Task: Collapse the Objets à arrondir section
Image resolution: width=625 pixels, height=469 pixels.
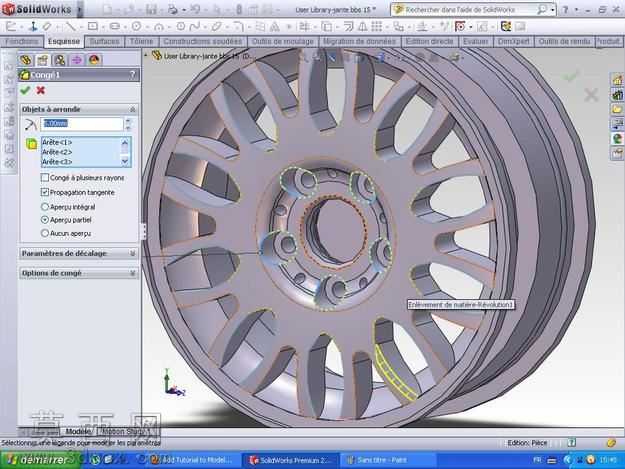Action: (132, 109)
